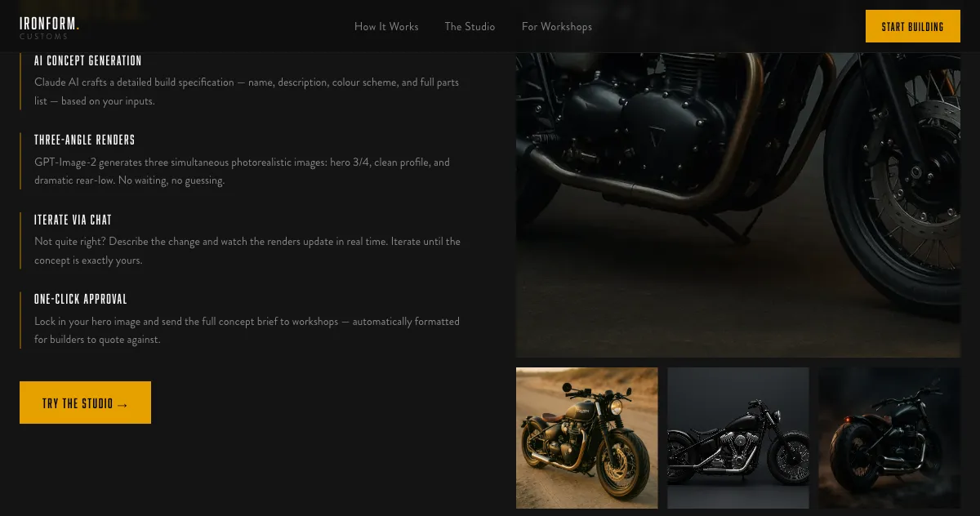Click the paragraph starting "Lock in your hero image"
980x516 pixels.
coord(247,331)
